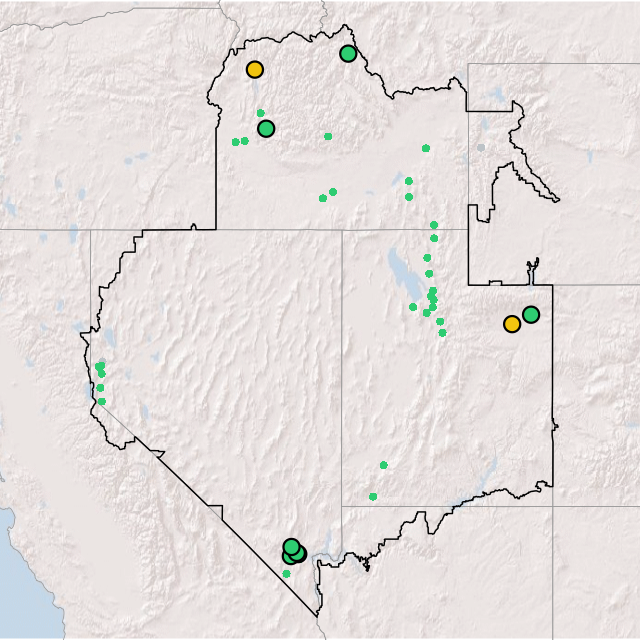Click the yellow marker near the northern boundary

(255, 70)
